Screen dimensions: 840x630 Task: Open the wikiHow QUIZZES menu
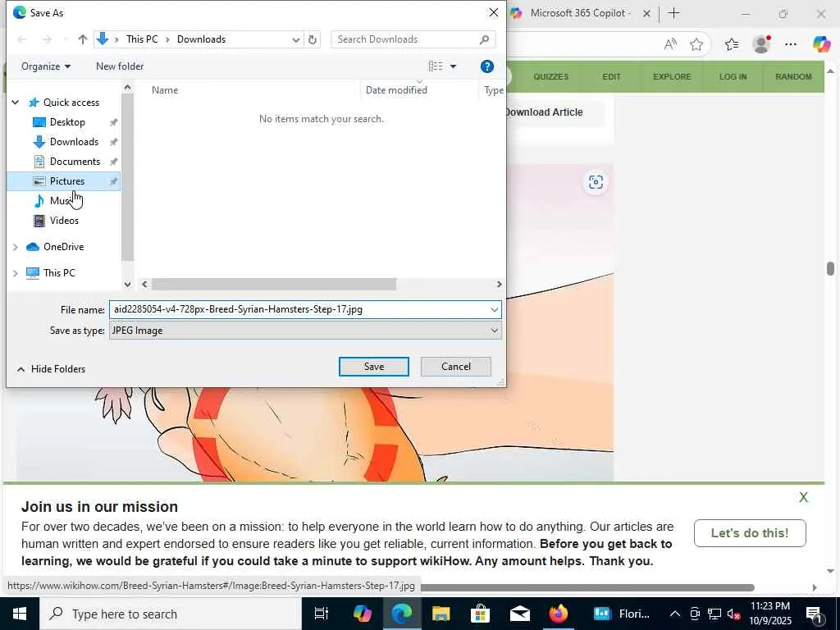point(550,76)
